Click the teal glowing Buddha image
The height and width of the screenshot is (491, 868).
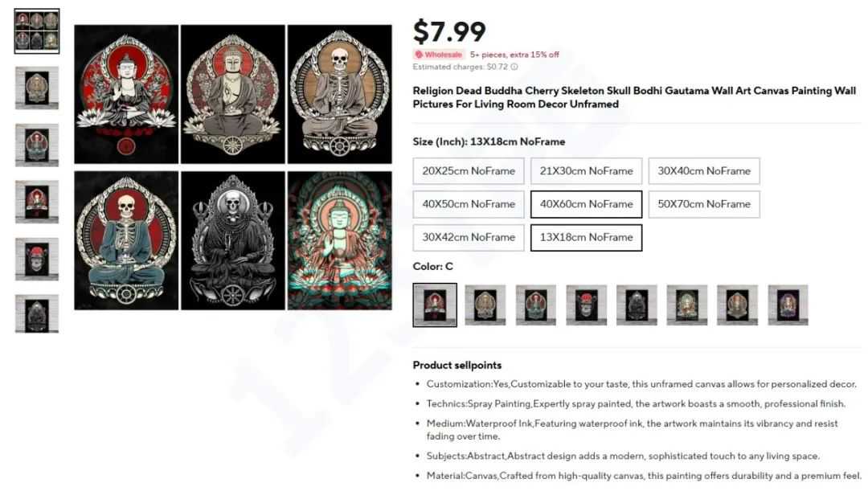click(339, 240)
